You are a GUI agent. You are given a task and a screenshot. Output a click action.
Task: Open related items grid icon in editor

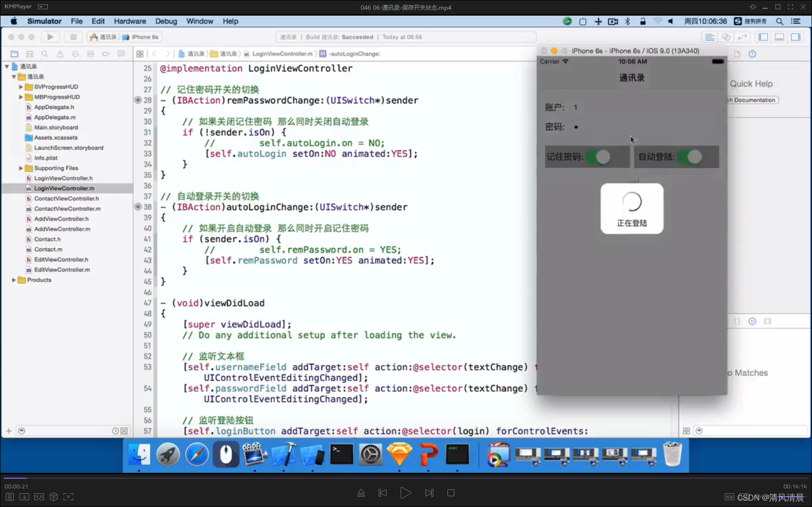pyautogui.click(x=140, y=54)
